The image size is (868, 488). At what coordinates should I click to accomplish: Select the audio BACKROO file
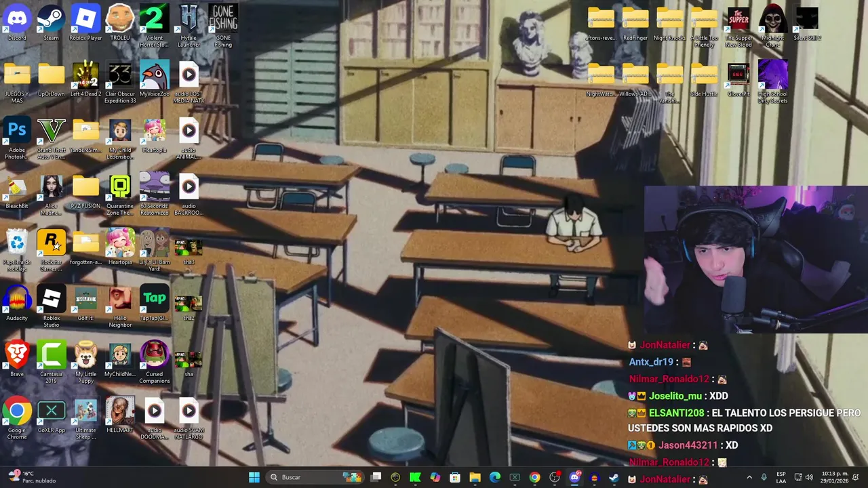189,195
